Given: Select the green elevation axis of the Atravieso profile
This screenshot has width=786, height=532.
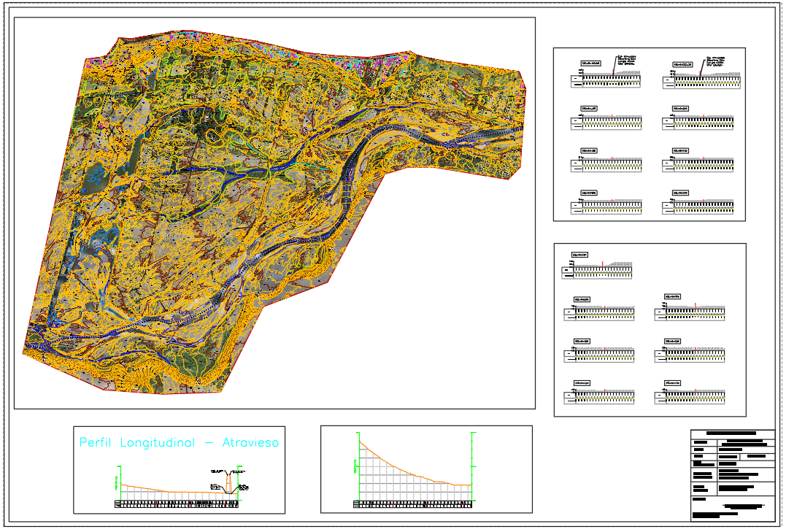Looking at the screenshot, I should tap(120, 482).
